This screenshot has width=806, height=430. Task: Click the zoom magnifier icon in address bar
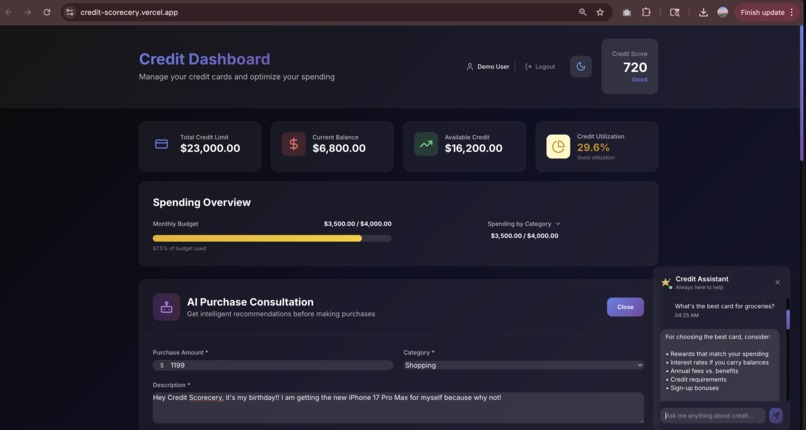tap(582, 12)
